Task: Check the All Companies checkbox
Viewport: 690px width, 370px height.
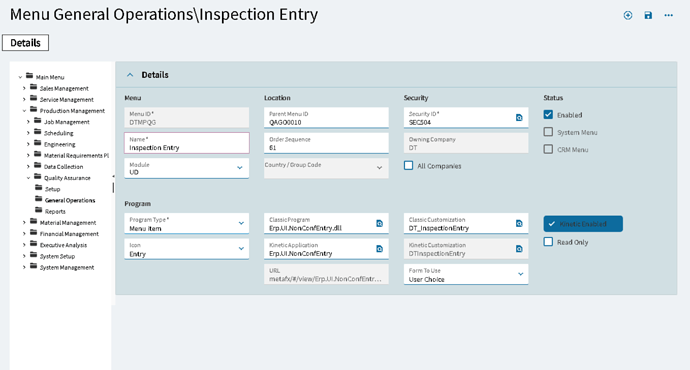Action: 408,165
